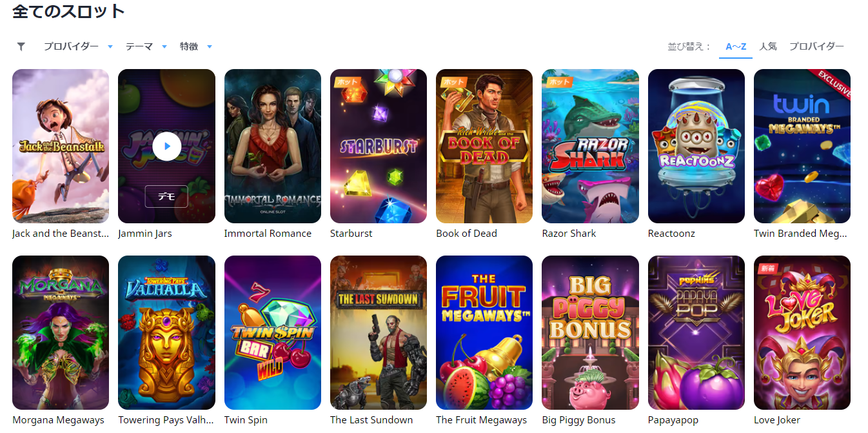Select the Reactoonz game thumbnail
This screenshot has width=868, height=433.
coord(696,146)
